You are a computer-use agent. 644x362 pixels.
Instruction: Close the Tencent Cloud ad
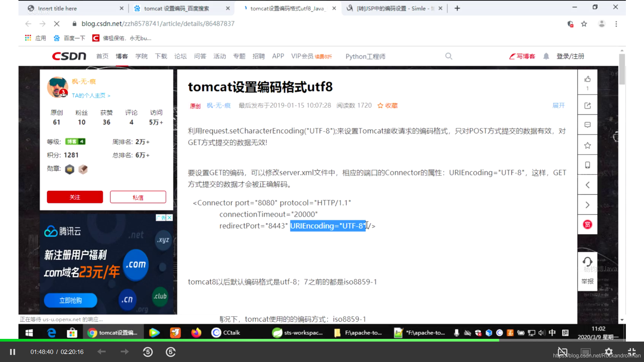tap(169, 218)
